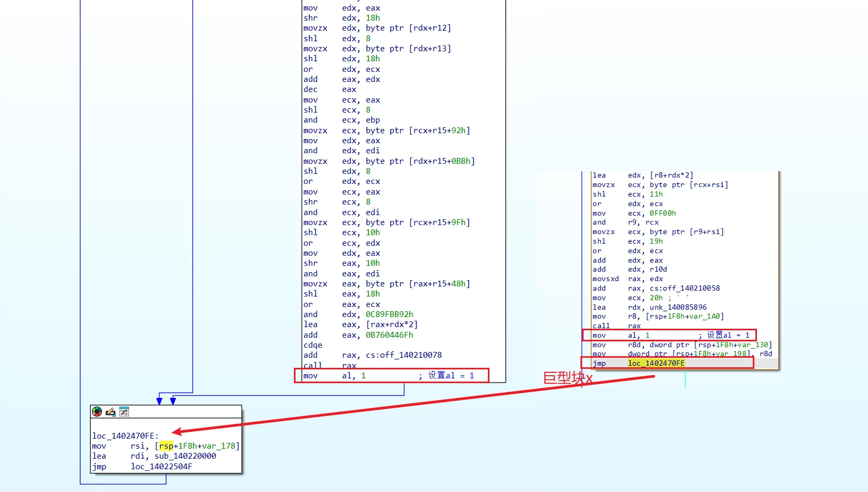The image size is (868, 492).
Task: Click 'mov al, 1' in the right block
Action: click(x=621, y=336)
